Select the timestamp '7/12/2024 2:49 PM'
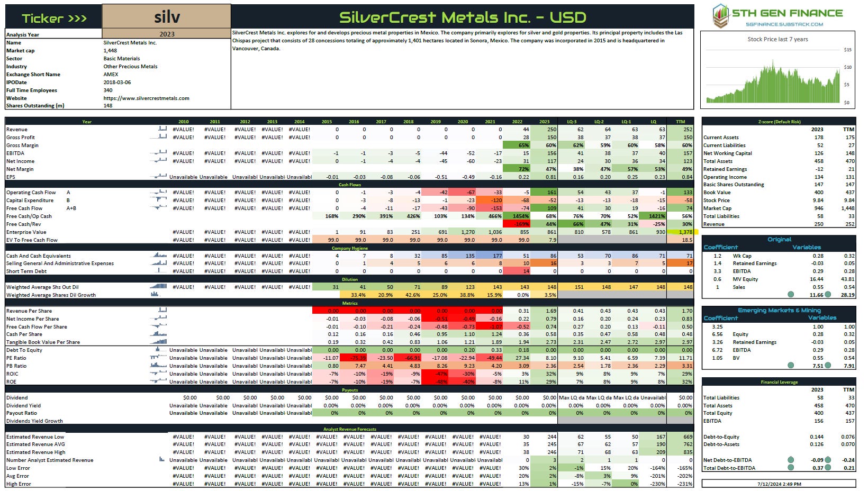Screen dimensions: 868x491 tap(779, 484)
